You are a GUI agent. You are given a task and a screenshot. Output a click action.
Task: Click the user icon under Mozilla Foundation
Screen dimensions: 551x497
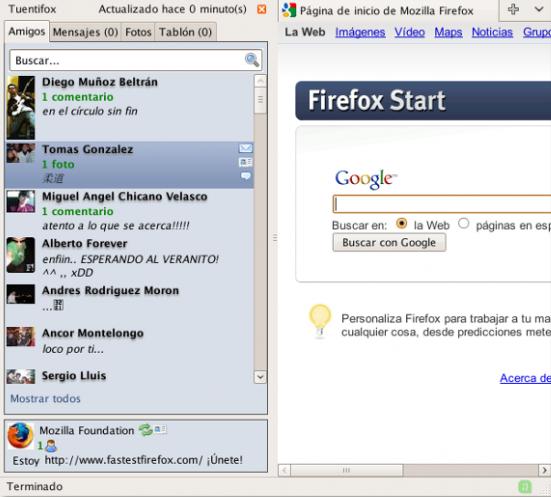point(51,446)
